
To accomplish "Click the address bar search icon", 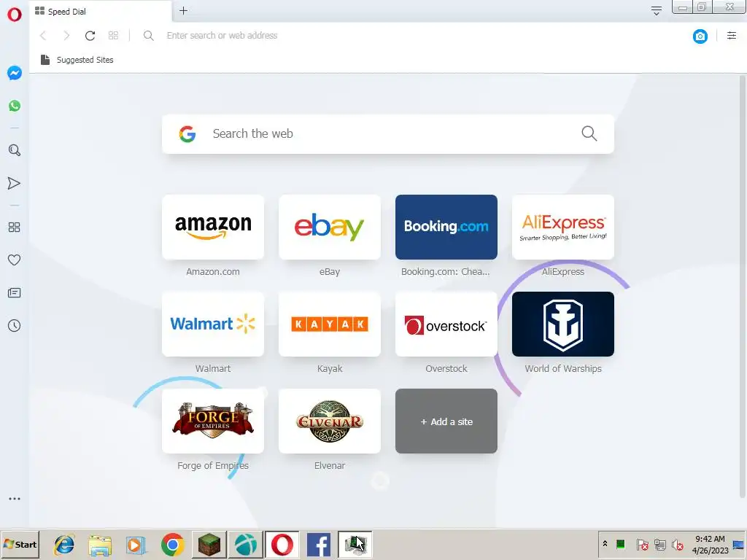I will (x=149, y=36).
